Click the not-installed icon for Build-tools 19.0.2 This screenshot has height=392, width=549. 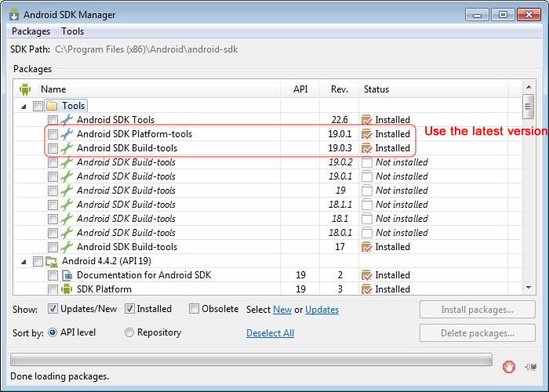pos(366,162)
